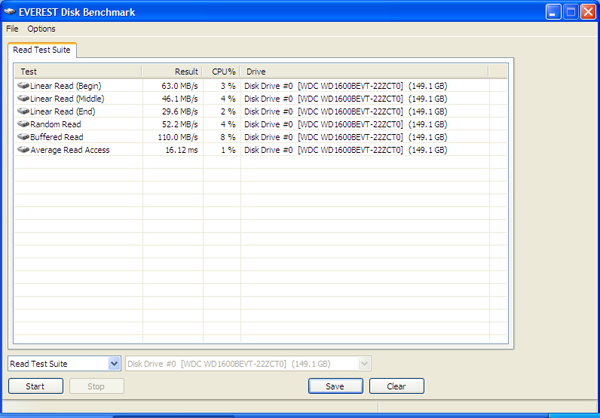This screenshot has width=600, height=418.
Task: Select the Read Test Suite tab
Action: [x=42, y=50]
